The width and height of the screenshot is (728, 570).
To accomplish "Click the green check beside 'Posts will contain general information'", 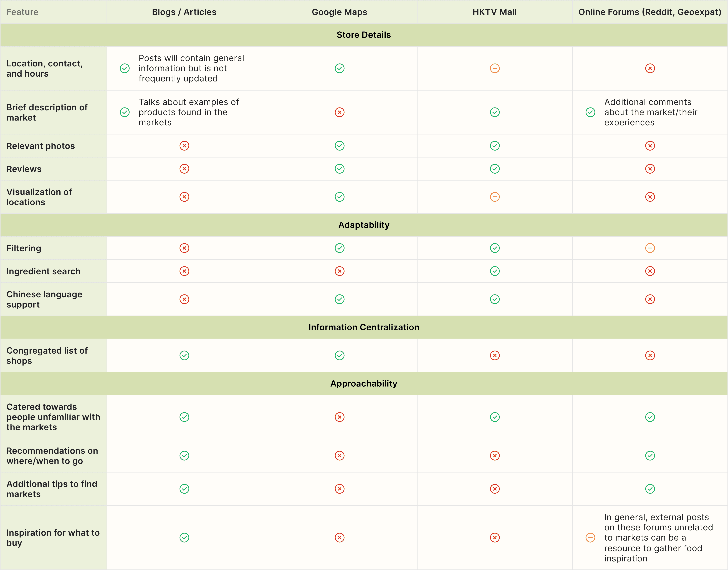I will pyautogui.click(x=125, y=68).
